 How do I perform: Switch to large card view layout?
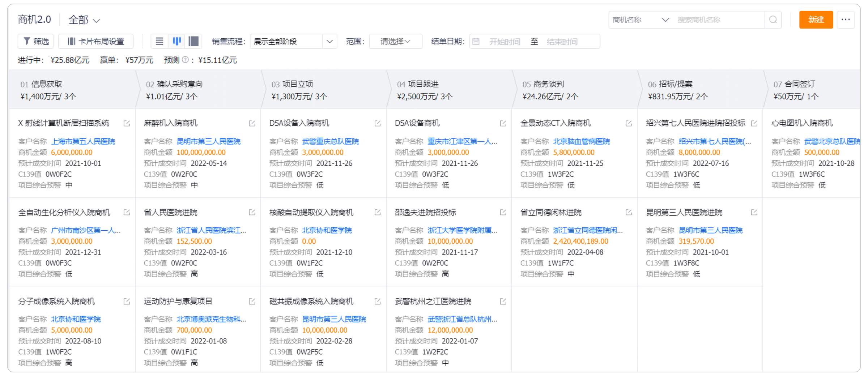pos(193,41)
